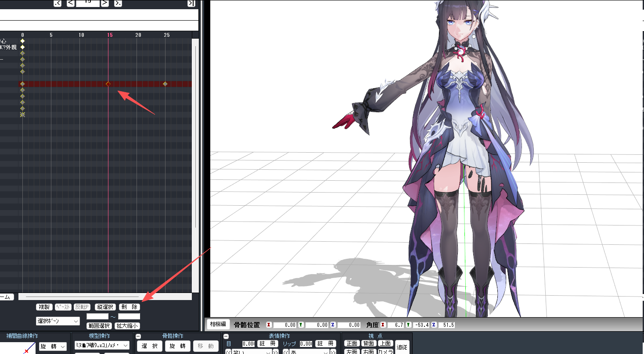
Task: Select the white keyframe in the 心 row
Action: (x=22, y=41)
